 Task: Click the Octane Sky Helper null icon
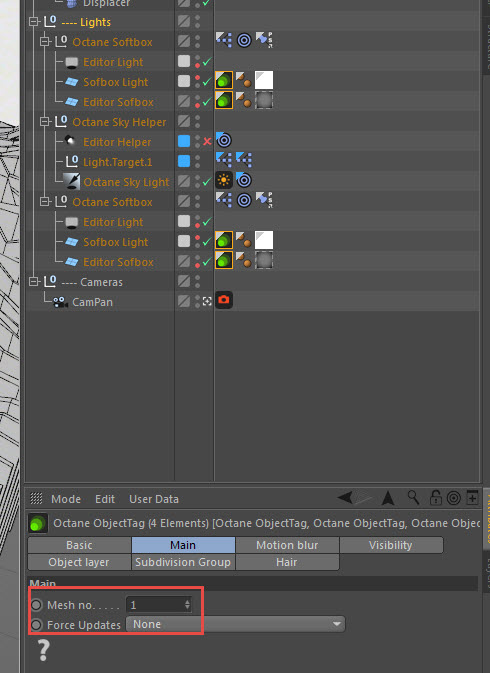click(x=61, y=121)
